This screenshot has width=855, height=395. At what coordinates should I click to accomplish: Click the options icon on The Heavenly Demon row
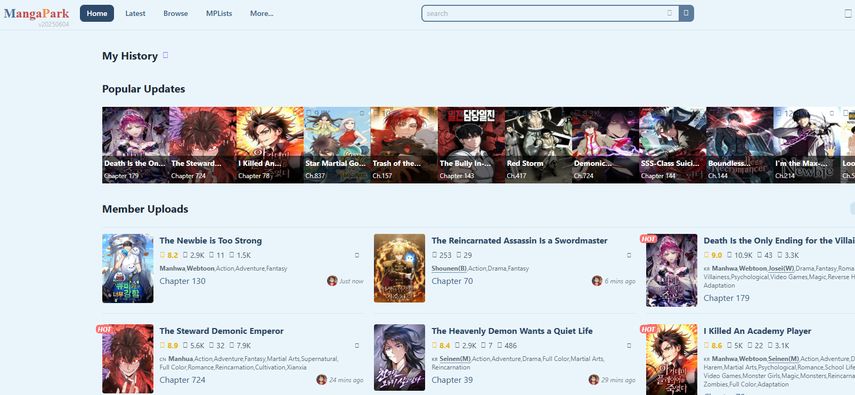coord(629,345)
